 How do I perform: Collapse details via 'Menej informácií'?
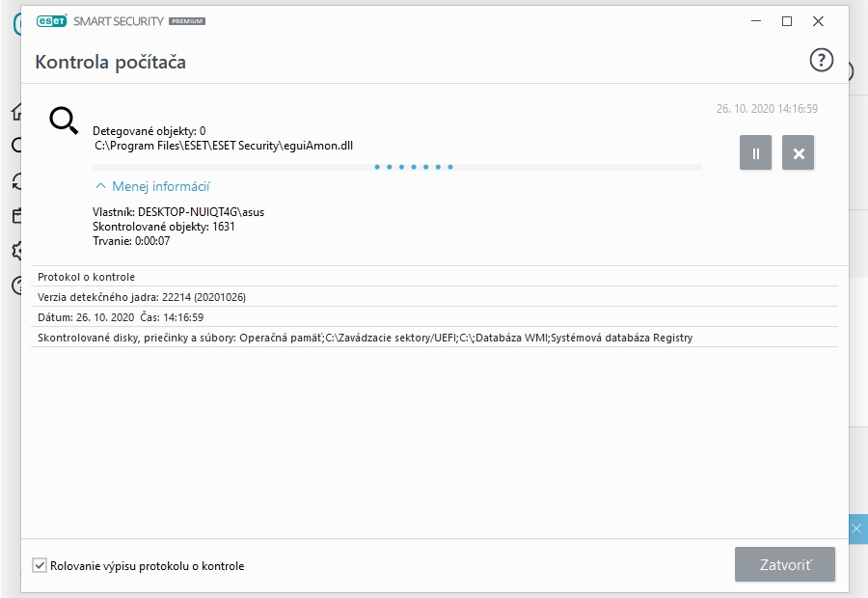[152, 186]
